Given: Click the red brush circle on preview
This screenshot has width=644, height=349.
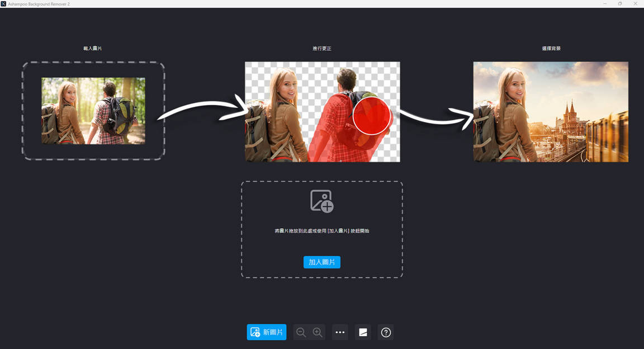Looking at the screenshot, I should click(372, 116).
